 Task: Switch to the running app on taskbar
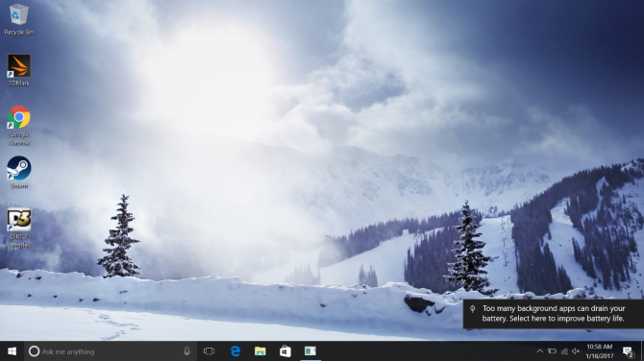click(310, 351)
